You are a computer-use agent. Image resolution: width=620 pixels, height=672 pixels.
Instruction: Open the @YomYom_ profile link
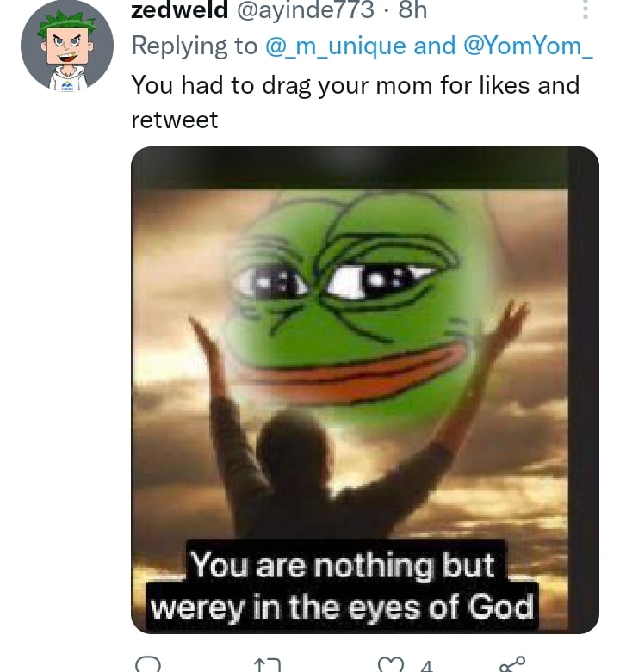(x=528, y=46)
